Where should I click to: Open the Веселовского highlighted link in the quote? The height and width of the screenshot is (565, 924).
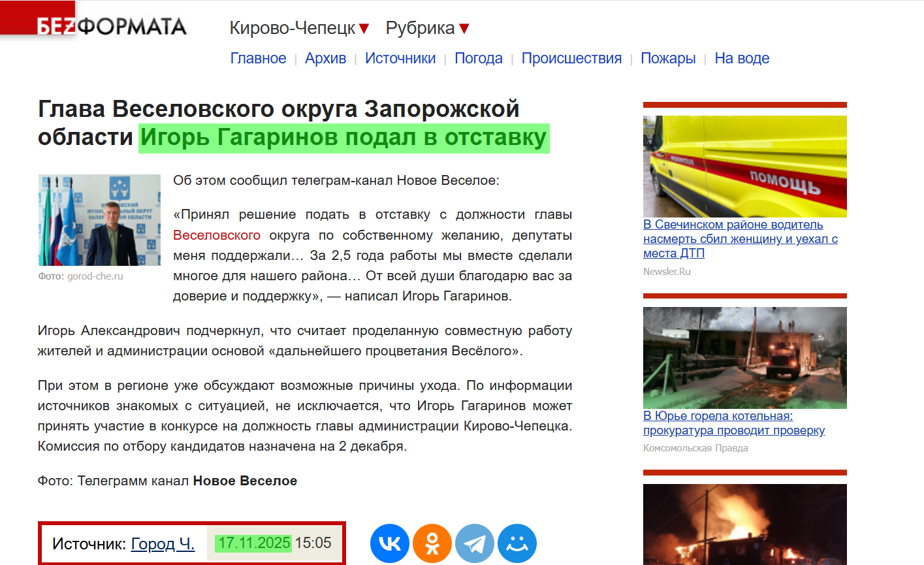(217, 234)
